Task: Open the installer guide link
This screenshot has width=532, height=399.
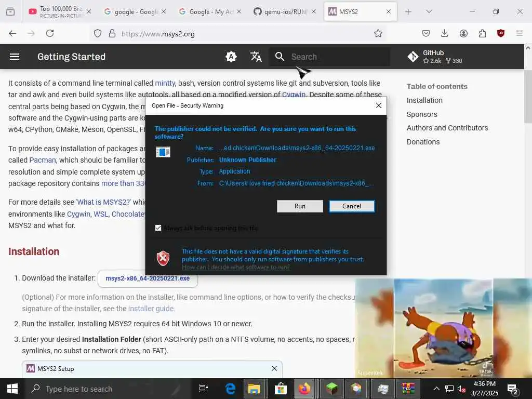Action: coord(151,309)
